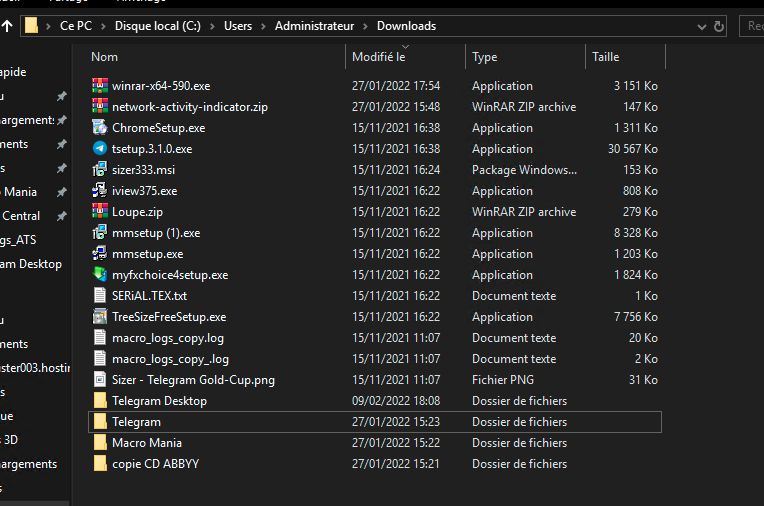Click the sizer333.msi package icon
Image resolution: width=764 pixels, height=506 pixels.
coord(100,170)
